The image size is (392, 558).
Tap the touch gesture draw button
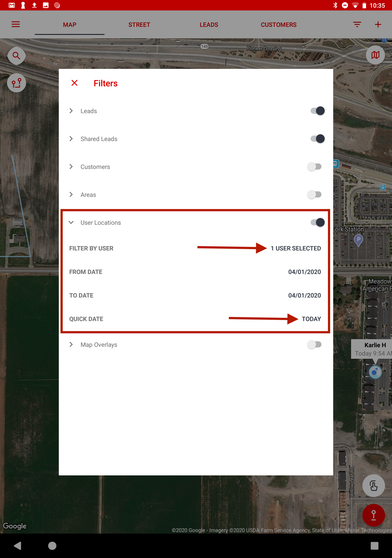pyautogui.click(x=373, y=486)
